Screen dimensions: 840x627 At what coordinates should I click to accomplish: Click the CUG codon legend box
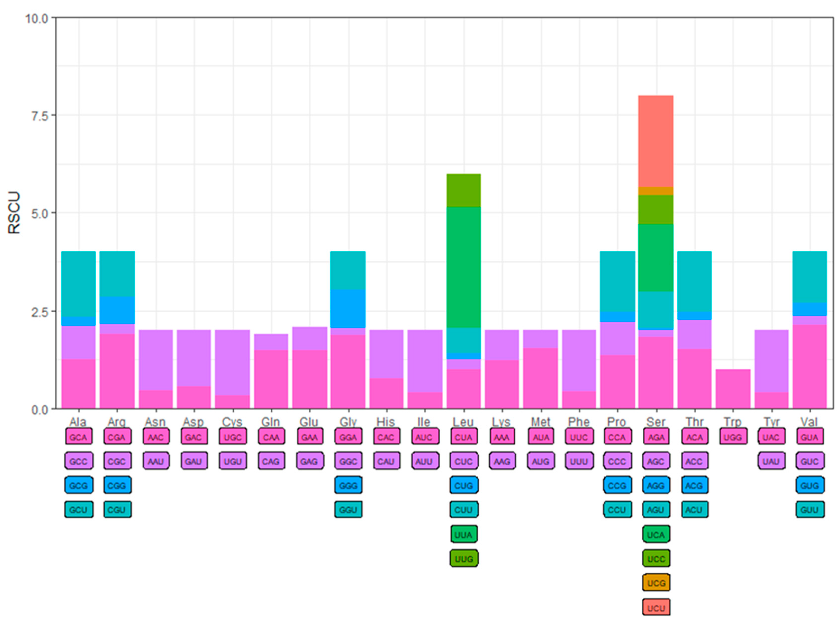click(x=464, y=485)
